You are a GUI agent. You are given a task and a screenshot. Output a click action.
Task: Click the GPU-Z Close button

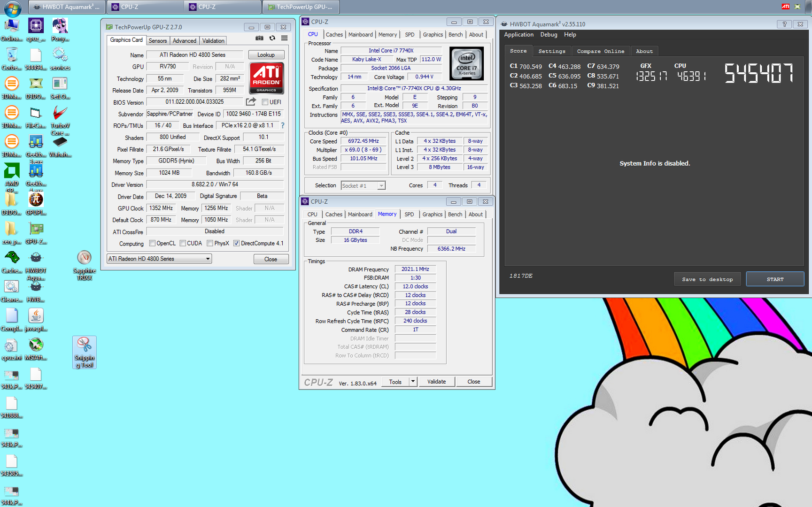point(271,259)
